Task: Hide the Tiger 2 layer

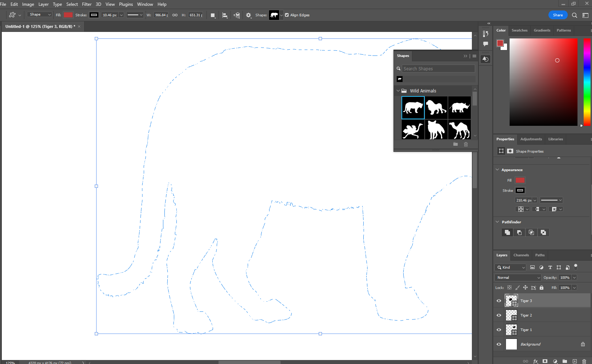Action: point(499,315)
